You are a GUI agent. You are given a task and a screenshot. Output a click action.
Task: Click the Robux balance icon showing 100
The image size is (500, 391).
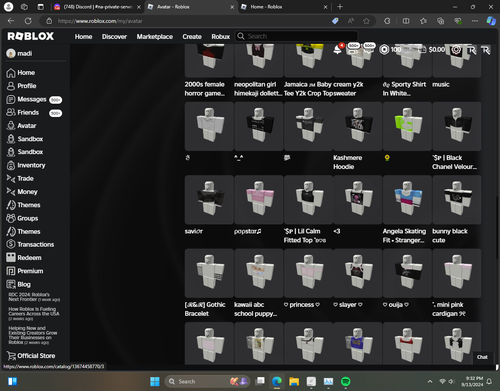pos(384,50)
